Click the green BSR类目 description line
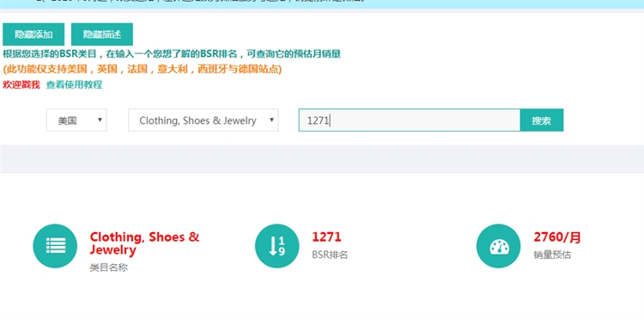This screenshot has width=644, height=319. point(172,54)
